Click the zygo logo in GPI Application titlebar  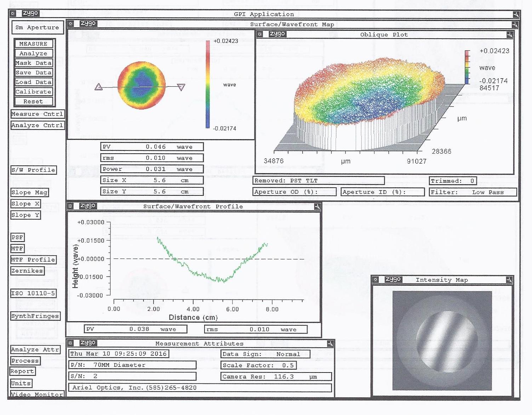coord(30,13)
